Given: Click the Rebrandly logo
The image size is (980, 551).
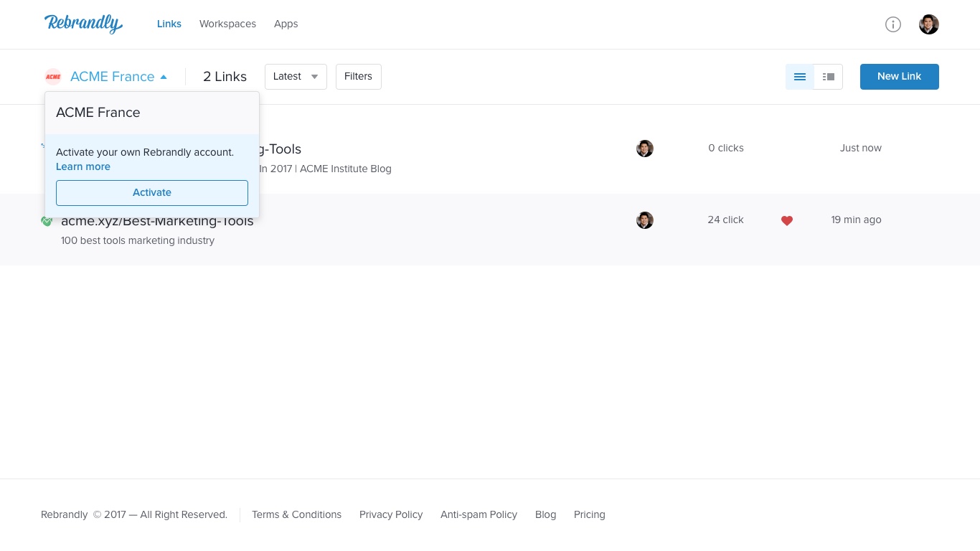Looking at the screenshot, I should [83, 24].
